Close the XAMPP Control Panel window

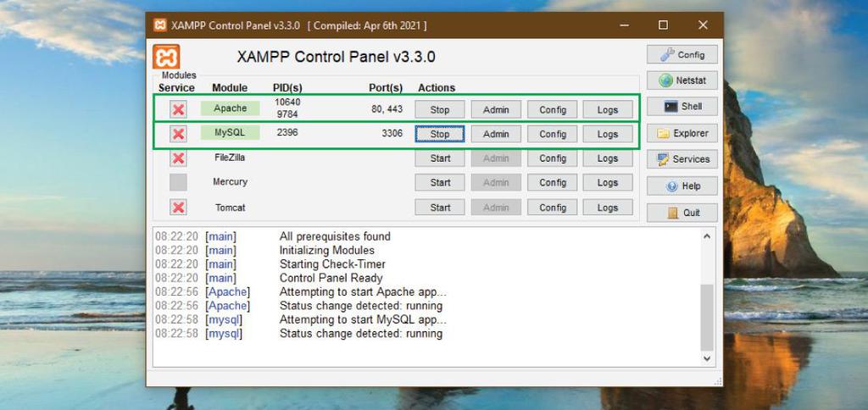[703, 25]
